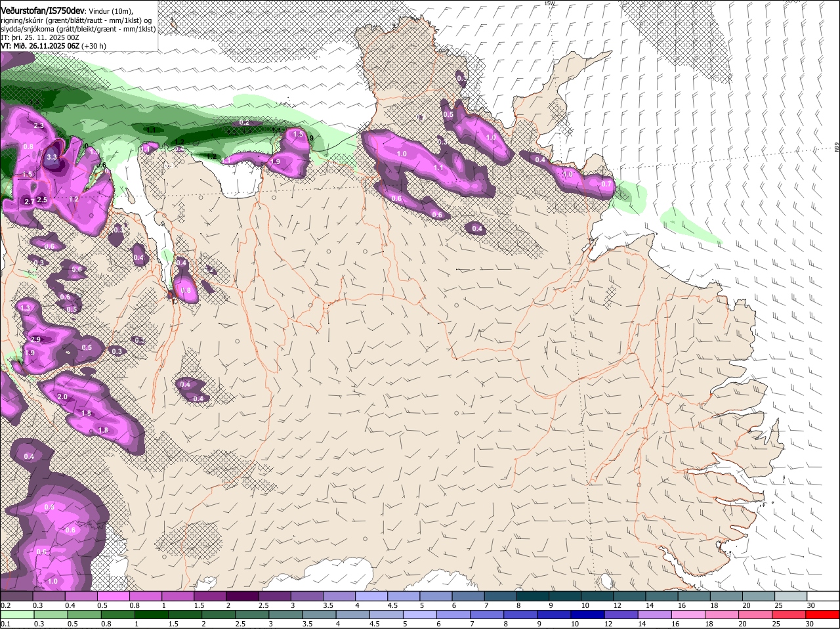The image size is (840, 629).
Task: Click the bright red swatch ending the rain legend
Action: [x=824, y=616]
